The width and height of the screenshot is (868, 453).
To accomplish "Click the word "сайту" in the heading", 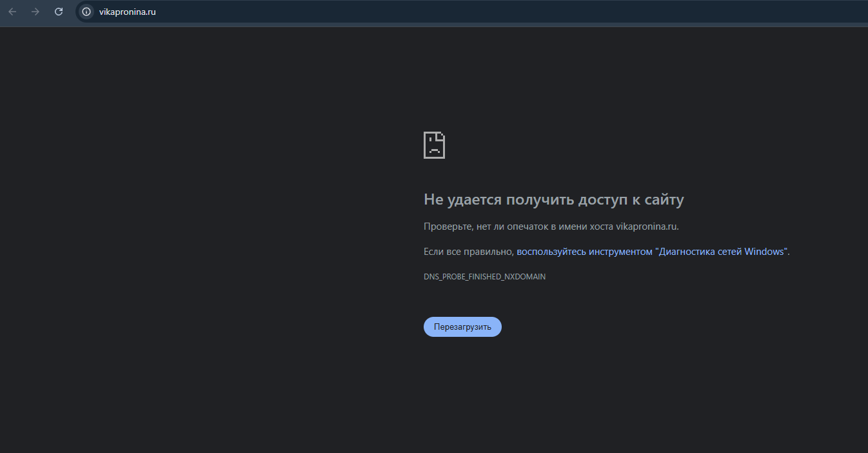I will point(664,200).
